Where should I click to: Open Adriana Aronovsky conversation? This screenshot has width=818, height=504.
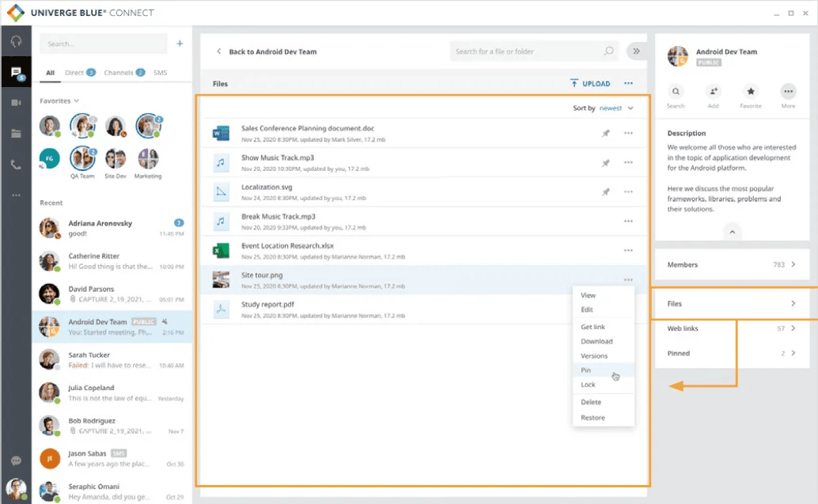[112, 229]
